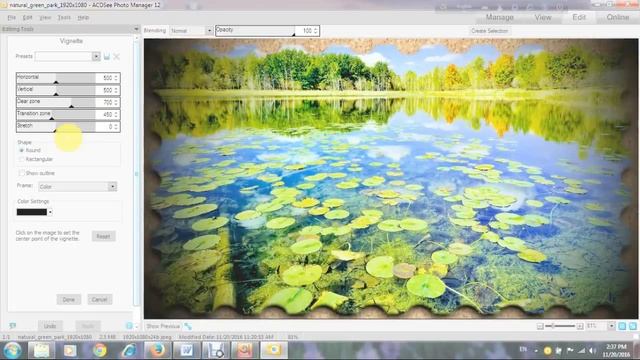Click the Cancel button

100,300
